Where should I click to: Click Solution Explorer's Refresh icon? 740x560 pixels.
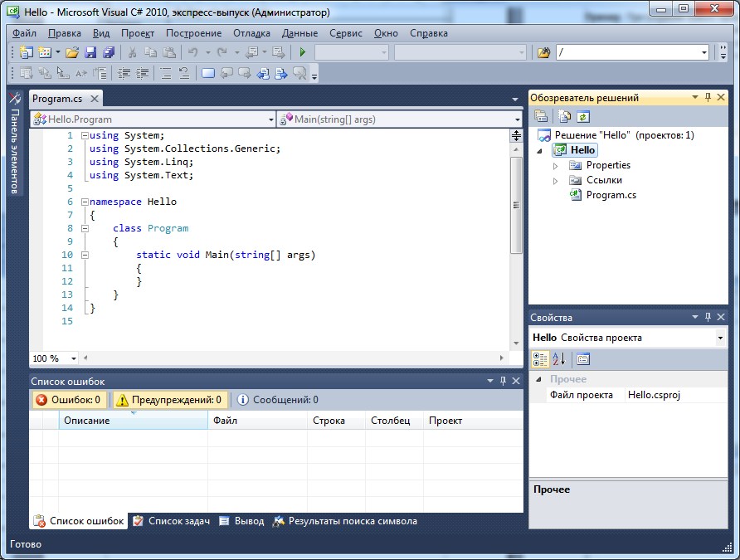583,116
